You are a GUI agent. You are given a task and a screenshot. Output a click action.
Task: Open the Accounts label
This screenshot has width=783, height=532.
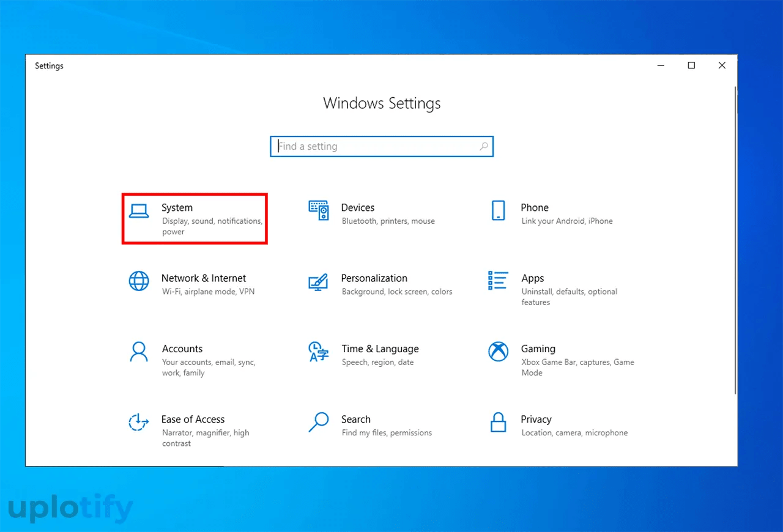coord(182,349)
